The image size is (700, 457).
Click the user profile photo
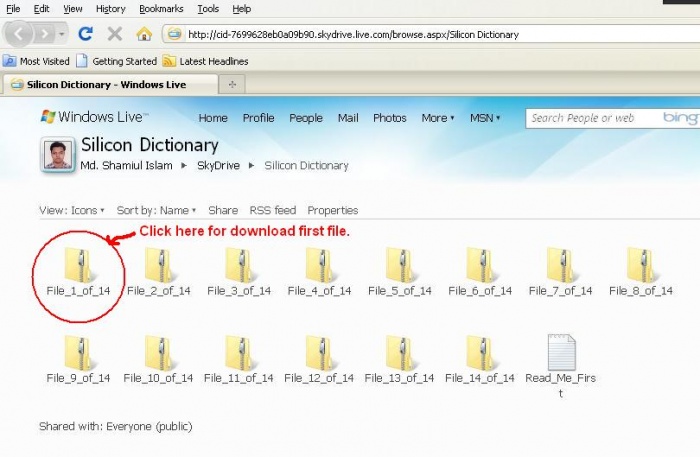tap(56, 155)
